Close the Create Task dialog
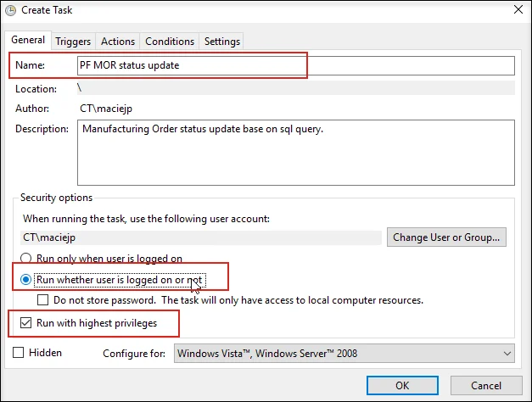 [x=518, y=9]
